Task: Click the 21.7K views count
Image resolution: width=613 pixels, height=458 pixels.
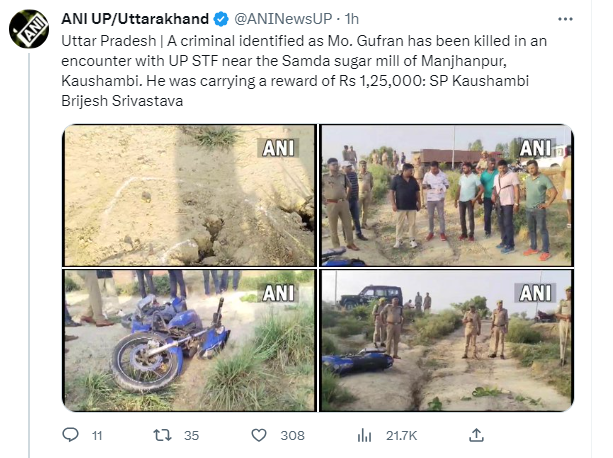Action: (x=403, y=435)
